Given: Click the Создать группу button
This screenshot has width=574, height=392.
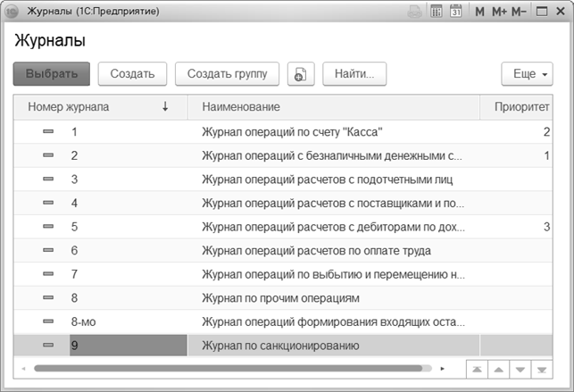Looking at the screenshot, I should click(227, 74).
